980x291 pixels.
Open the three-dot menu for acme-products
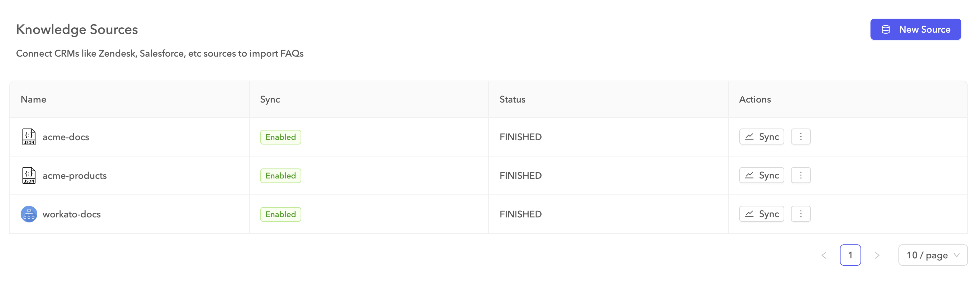tap(801, 175)
